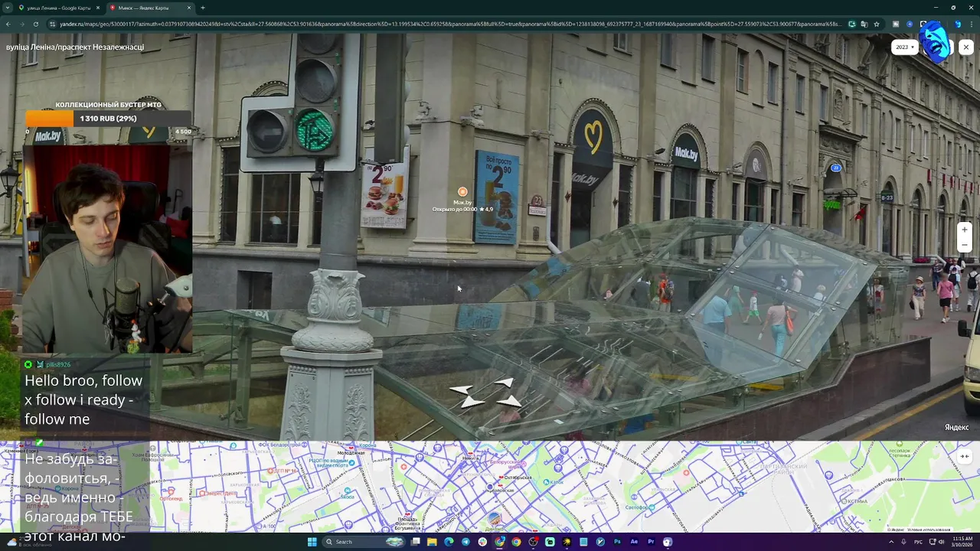980x551 pixels.
Task: Click the gray square extension icon in toolbar
Action: (896, 24)
